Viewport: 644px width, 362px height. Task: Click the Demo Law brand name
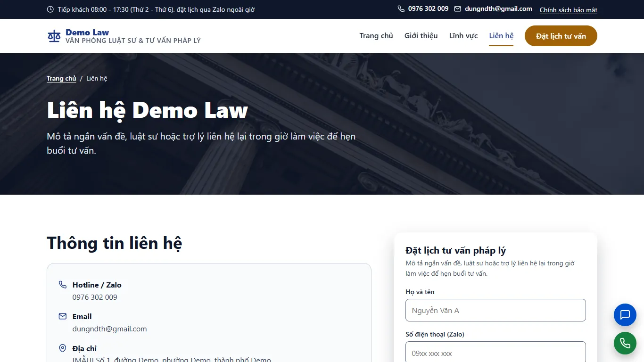tap(87, 33)
